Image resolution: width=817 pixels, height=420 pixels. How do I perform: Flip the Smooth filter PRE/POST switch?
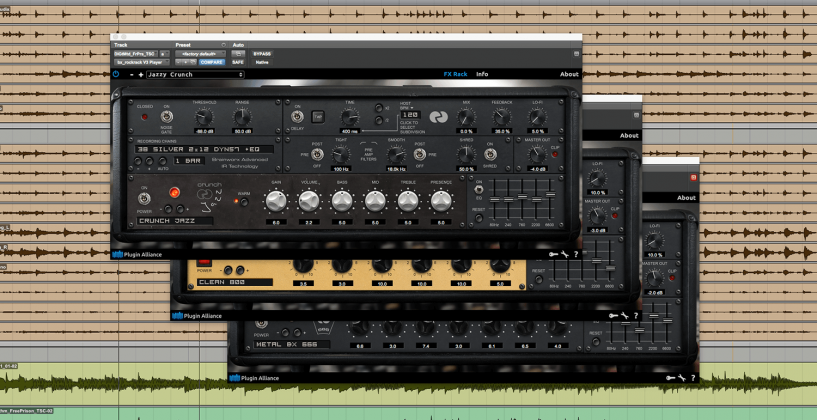[x=419, y=154]
